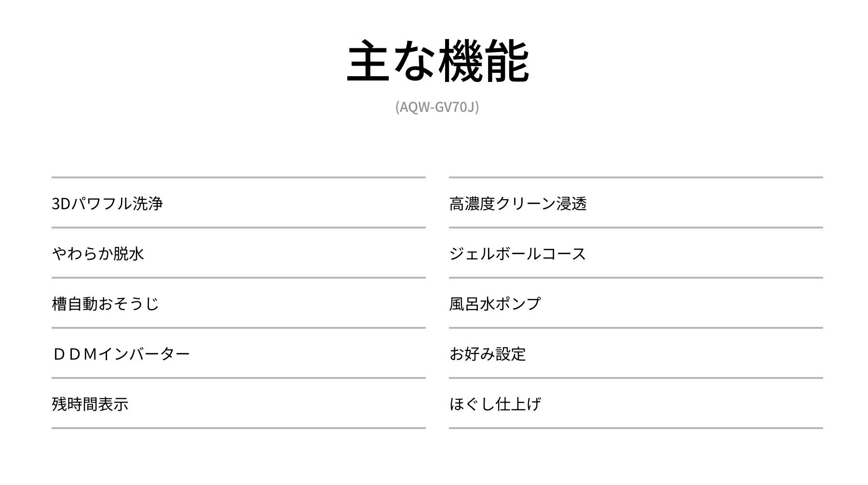
Task: Click the 槽自動おそうじ feature
Action: pos(105,304)
